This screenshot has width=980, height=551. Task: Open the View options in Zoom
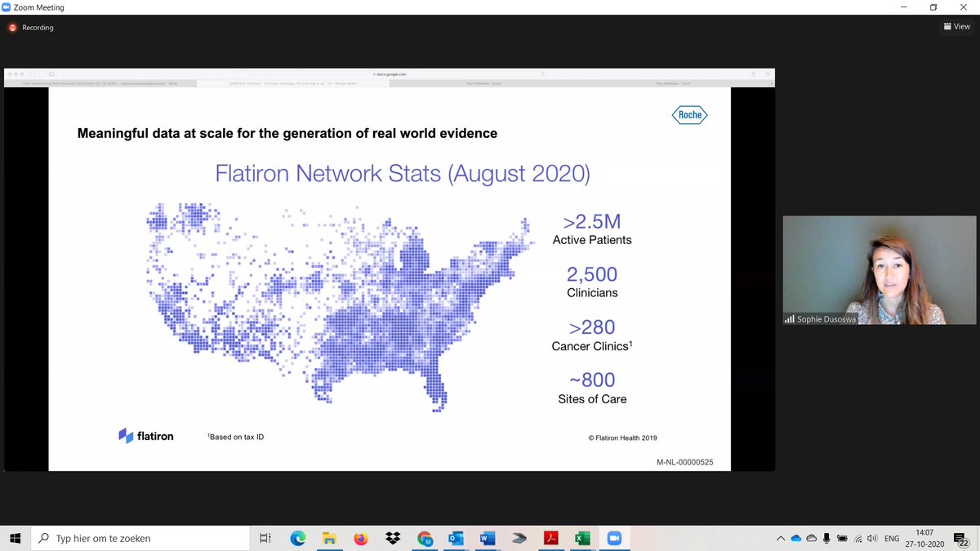tap(957, 27)
